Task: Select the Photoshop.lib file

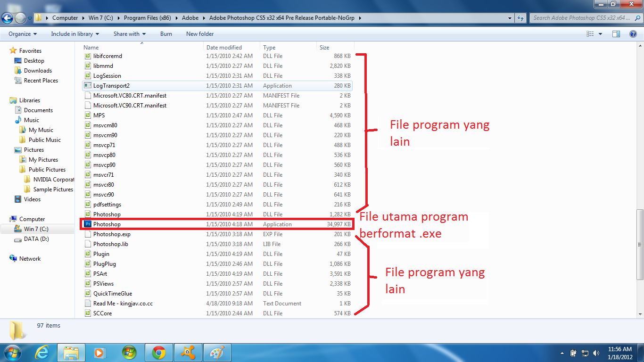Action: click(217, 244)
